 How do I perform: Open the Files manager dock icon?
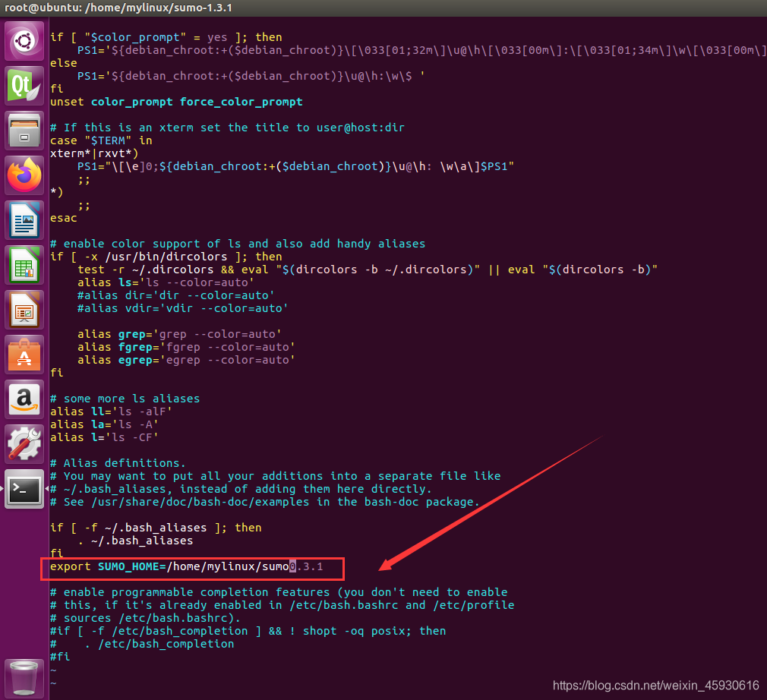24,131
